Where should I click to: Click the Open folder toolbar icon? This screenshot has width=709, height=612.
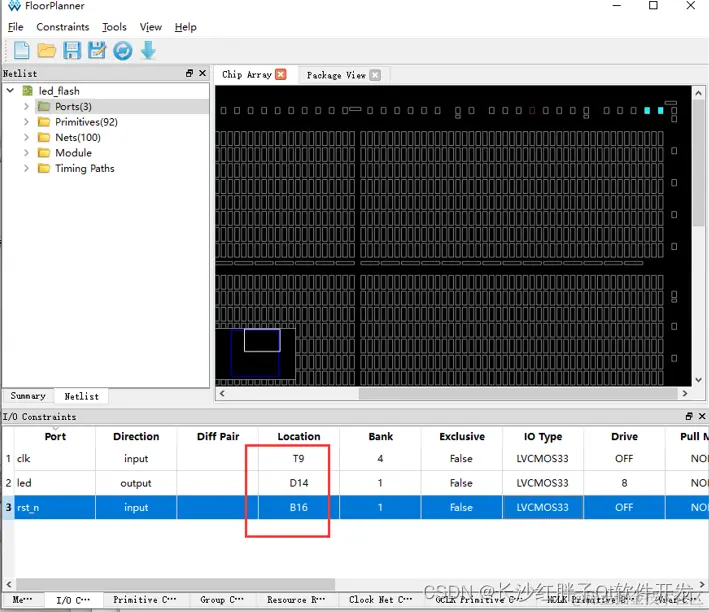46,50
